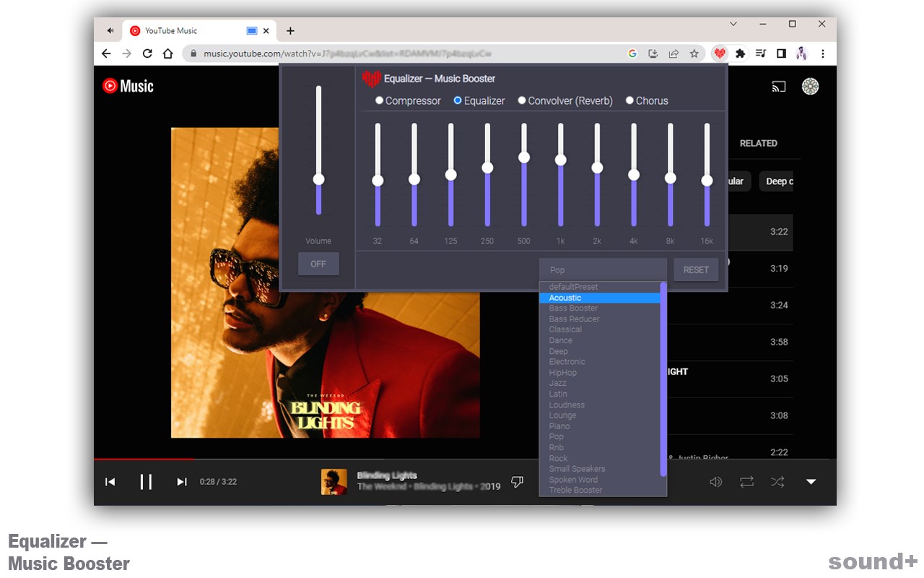Open a new browser tab
This screenshot has width=924, height=578.
coord(290,31)
